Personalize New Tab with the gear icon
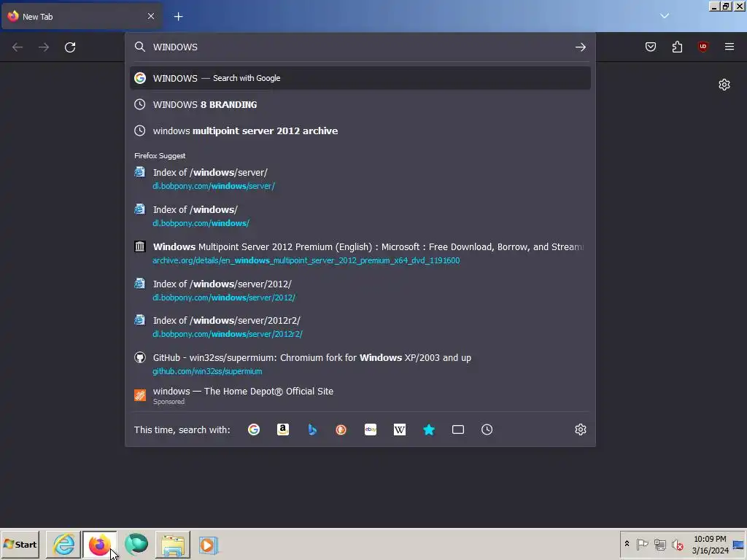Screen dimensions: 747x560 click(x=724, y=85)
